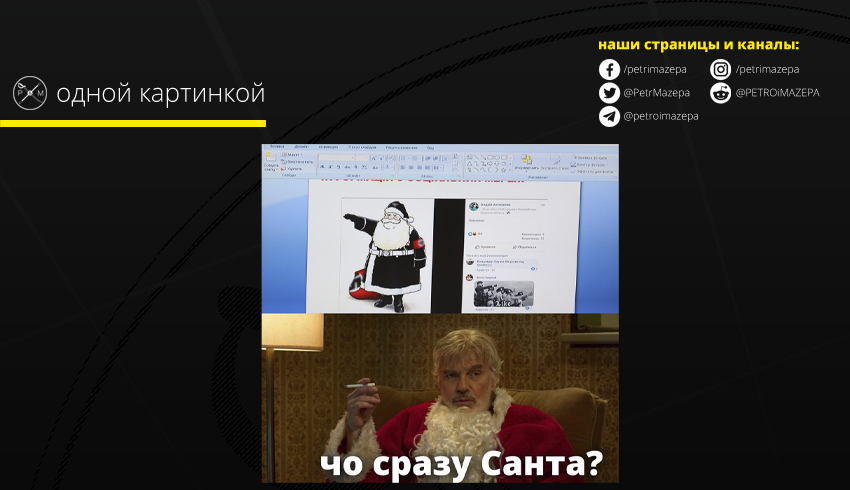Screen dimensions: 850x490
Task: Open the Instagram icon link
Action: 721,70
